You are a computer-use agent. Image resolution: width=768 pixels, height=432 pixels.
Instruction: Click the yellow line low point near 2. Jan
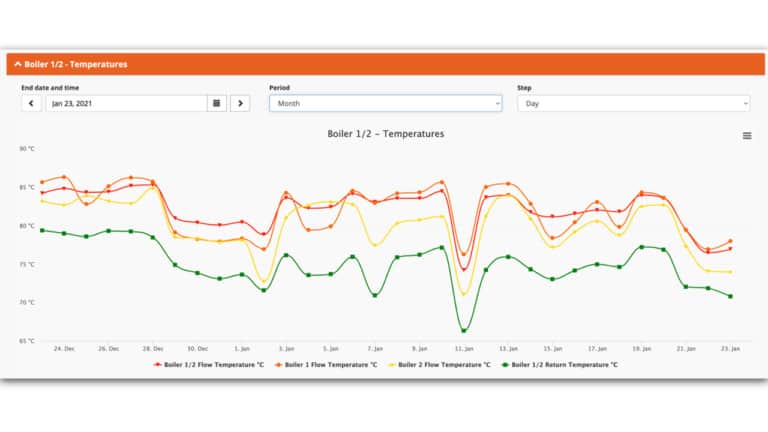tap(264, 281)
